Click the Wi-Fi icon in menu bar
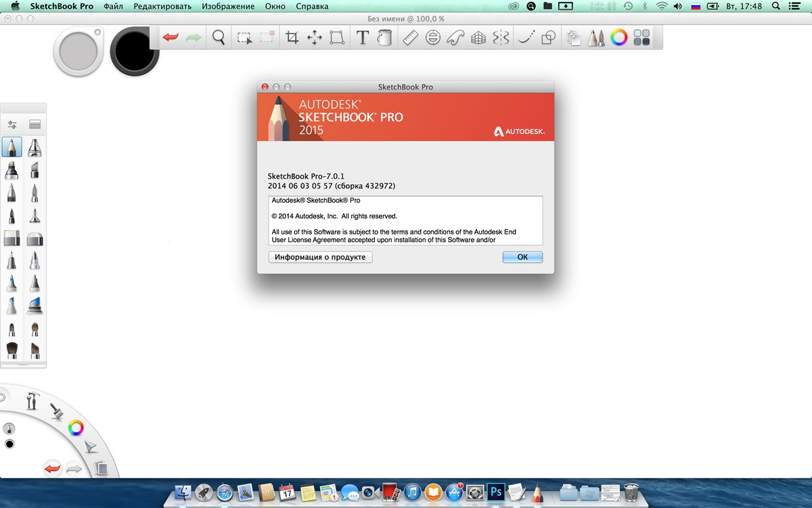Screen dimensions: 812x508 661,6
